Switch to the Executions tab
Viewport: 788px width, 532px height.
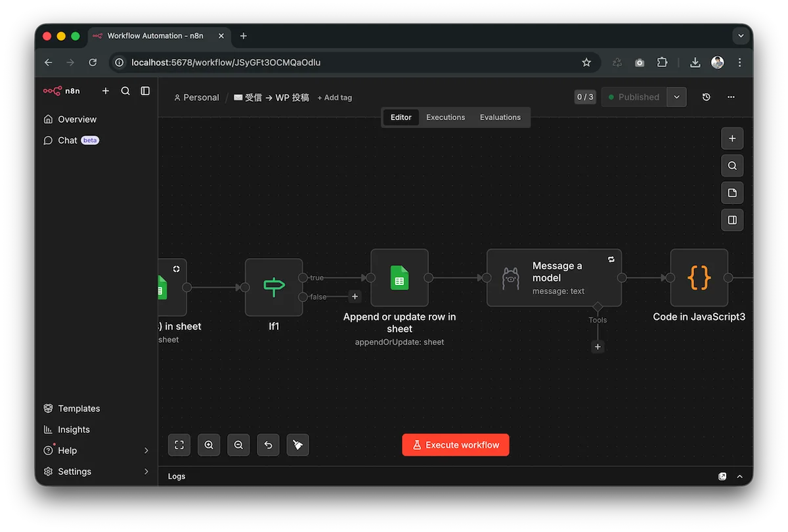click(445, 118)
